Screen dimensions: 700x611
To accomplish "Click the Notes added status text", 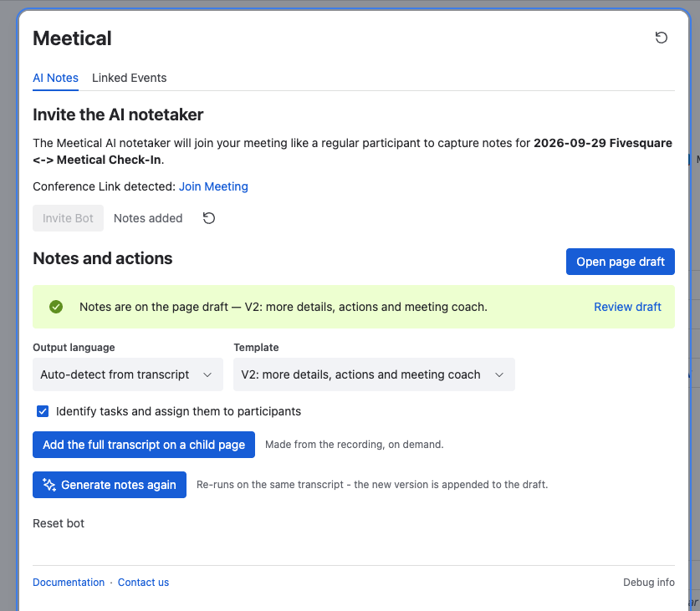I will [148, 218].
